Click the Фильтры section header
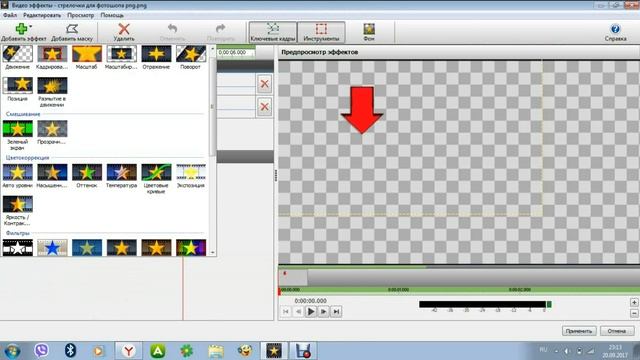 click(x=18, y=233)
